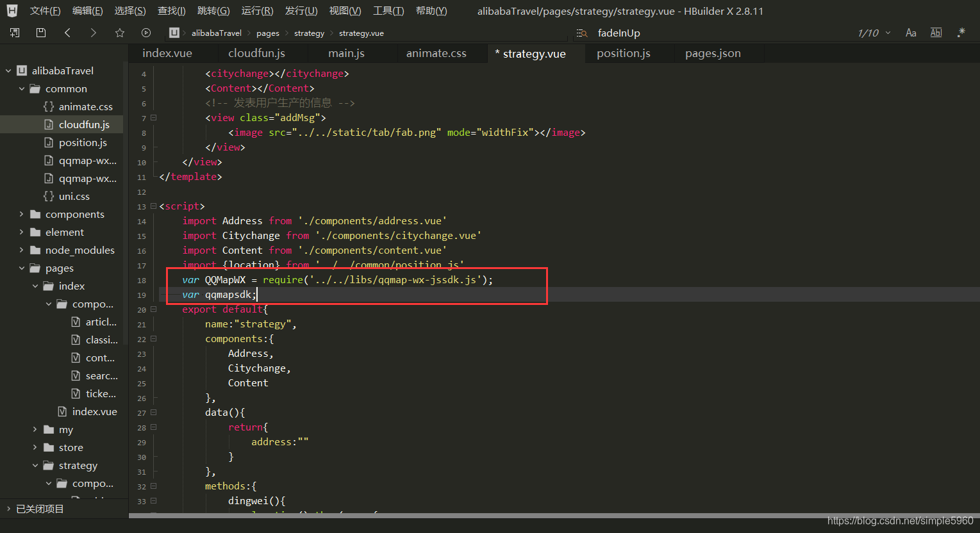Click strategy.vue in the breadcrumb

coord(361,33)
